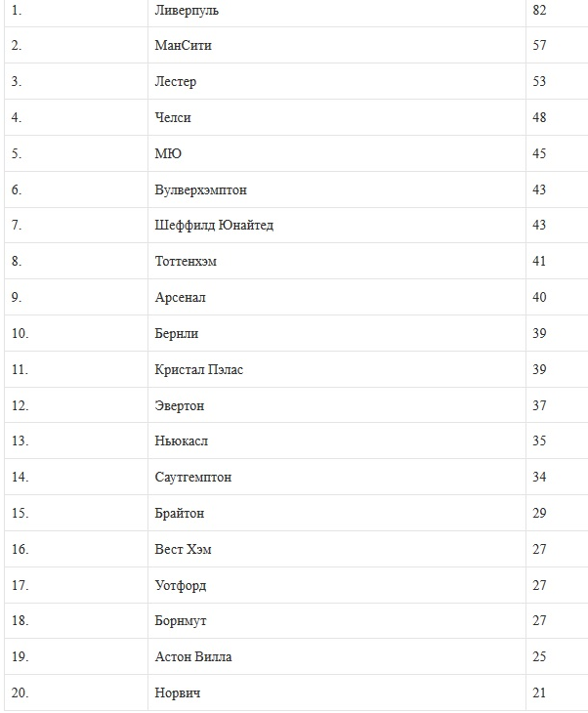Image resolution: width=588 pixels, height=713 pixels.
Task: Click Liverpool's points value 82
Action: coord(539,10)
